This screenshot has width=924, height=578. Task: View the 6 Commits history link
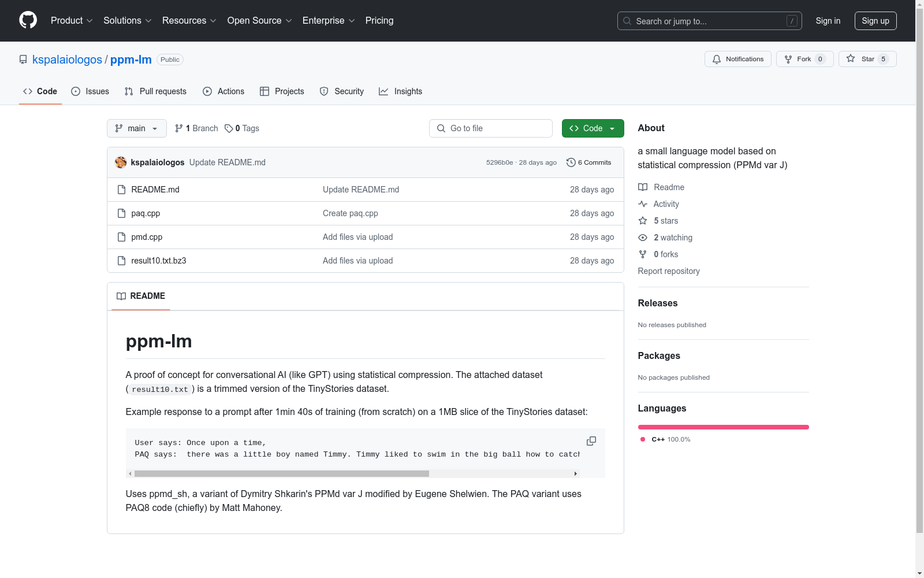click(x=589, y=162)
